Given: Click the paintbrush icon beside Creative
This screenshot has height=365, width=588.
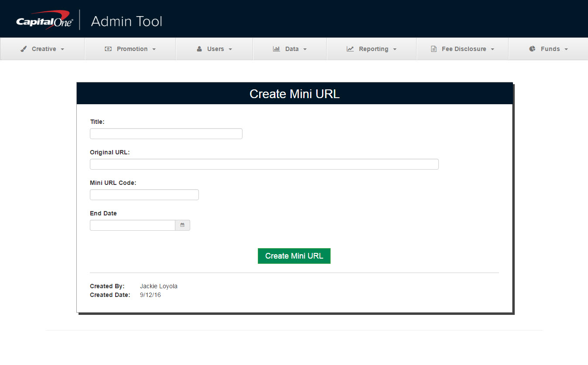Looking at the screenshot, I should [x=24, y=49].
